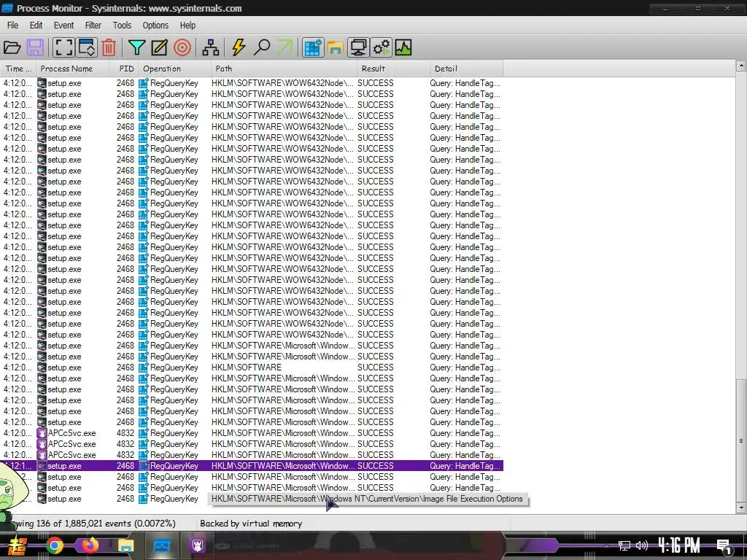This screenshot has height=560, width=747.
Task: Click the PID column header
Action: 124,69
